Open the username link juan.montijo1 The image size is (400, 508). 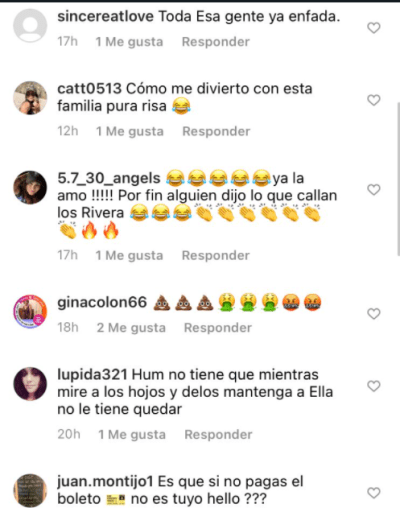tap(105, 482)
